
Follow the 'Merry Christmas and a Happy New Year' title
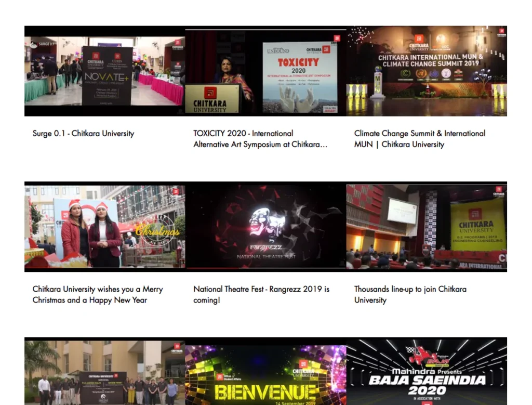click(98, 295)
